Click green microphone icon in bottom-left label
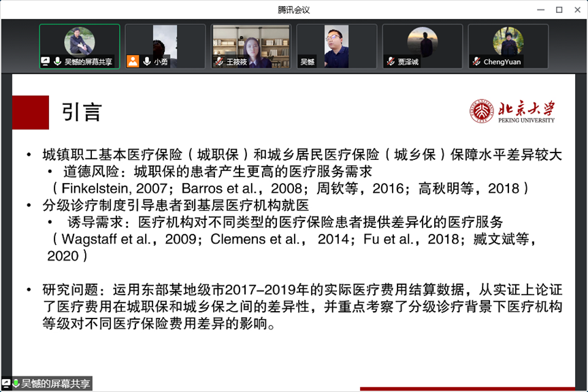This screenshot has height=392, width=588. pyautogui.click(x=16, y=384)
